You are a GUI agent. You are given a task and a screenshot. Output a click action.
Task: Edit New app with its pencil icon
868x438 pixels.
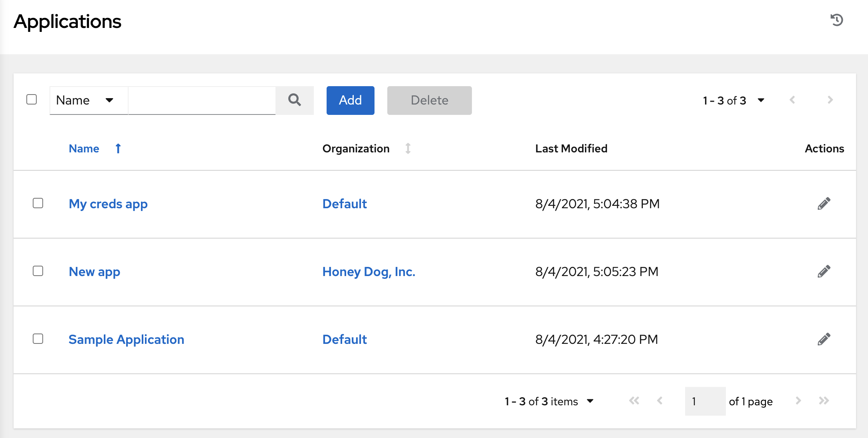pyautogui.click(x=823, y=271)
